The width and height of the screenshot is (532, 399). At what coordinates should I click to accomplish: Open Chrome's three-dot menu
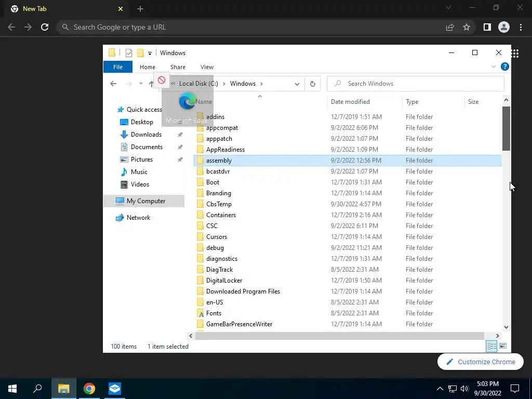[521, 27]
